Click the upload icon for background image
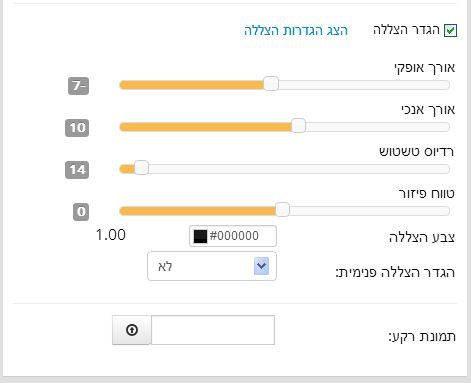The height and width of the screenshot is (383, 471). tap(132, 330)
